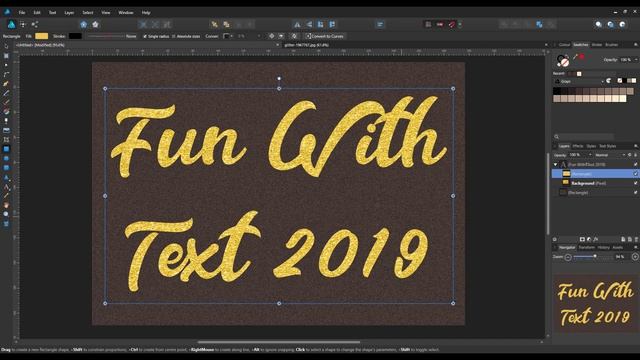
Task: Select the Pencil tool
Action: (6, 93)
